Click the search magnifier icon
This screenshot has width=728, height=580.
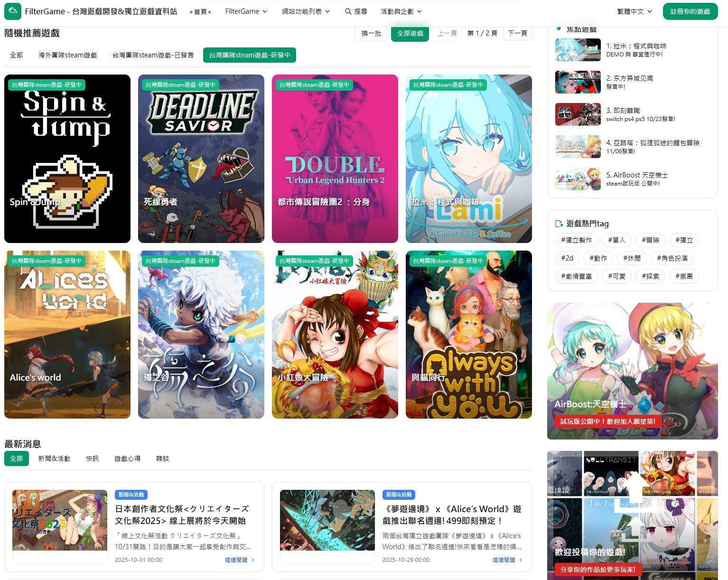tap(348, 11)
